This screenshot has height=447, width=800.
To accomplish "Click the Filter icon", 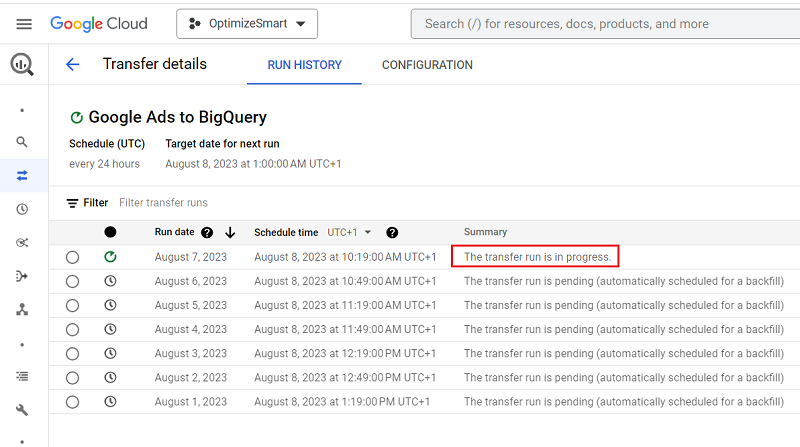I will point(72,203).
